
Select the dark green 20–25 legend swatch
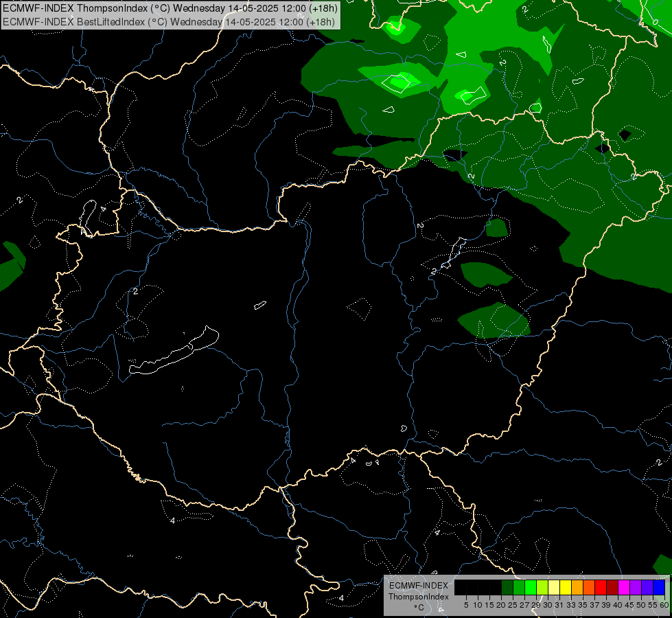point(507,587)
